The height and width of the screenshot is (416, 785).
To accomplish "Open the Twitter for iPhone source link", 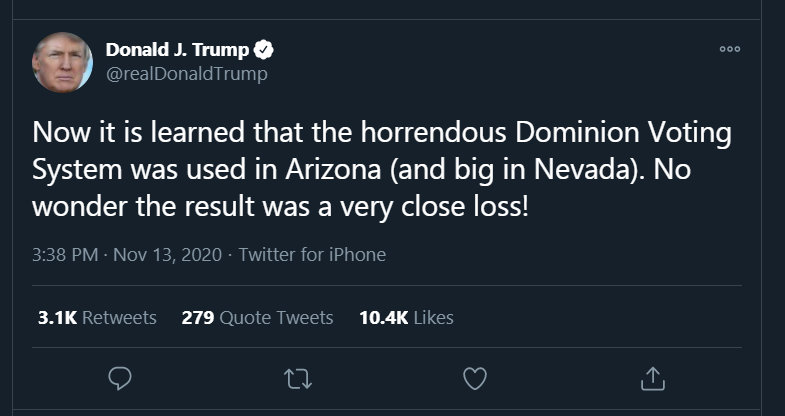I will coord(312,254).
